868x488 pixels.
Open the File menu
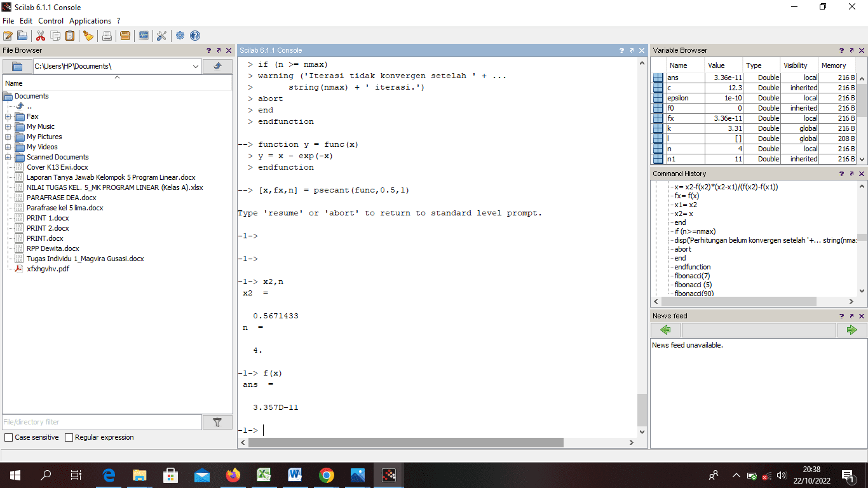8,21
